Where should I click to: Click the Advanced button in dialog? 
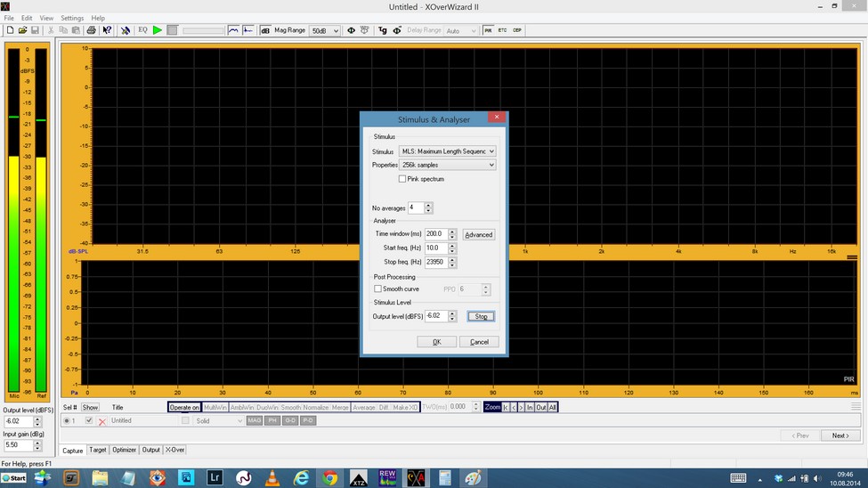tap(478, 235)
